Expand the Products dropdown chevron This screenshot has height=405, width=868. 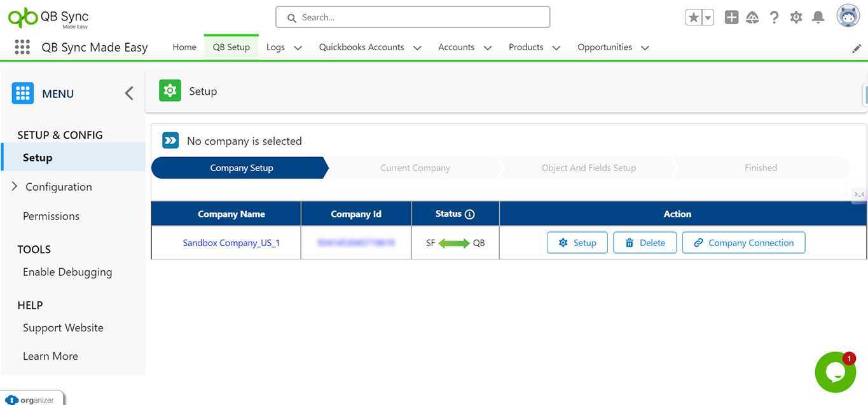[556, 48]
